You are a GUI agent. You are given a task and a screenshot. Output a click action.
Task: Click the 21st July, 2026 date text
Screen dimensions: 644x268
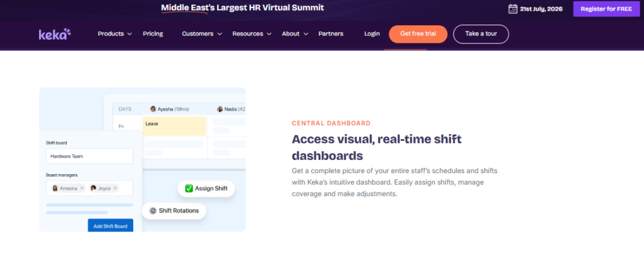(541, 9)
